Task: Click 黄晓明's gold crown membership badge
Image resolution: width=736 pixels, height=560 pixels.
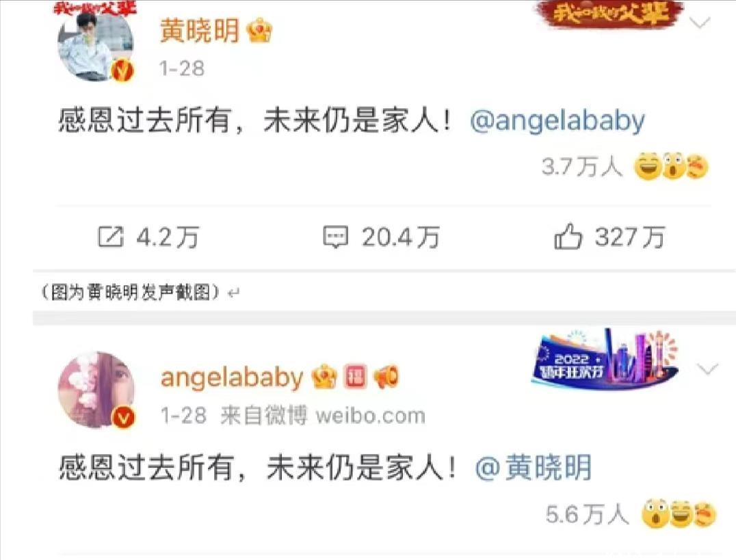Action: click(259, 31)
